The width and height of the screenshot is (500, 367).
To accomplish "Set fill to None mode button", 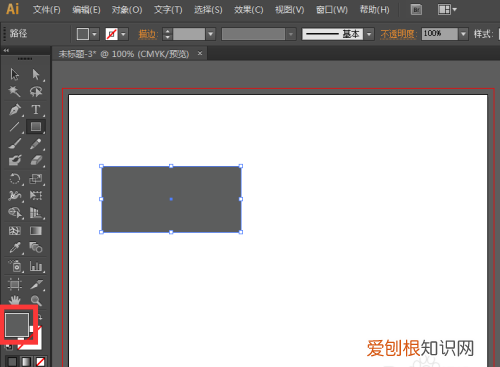I will point(40,361).
